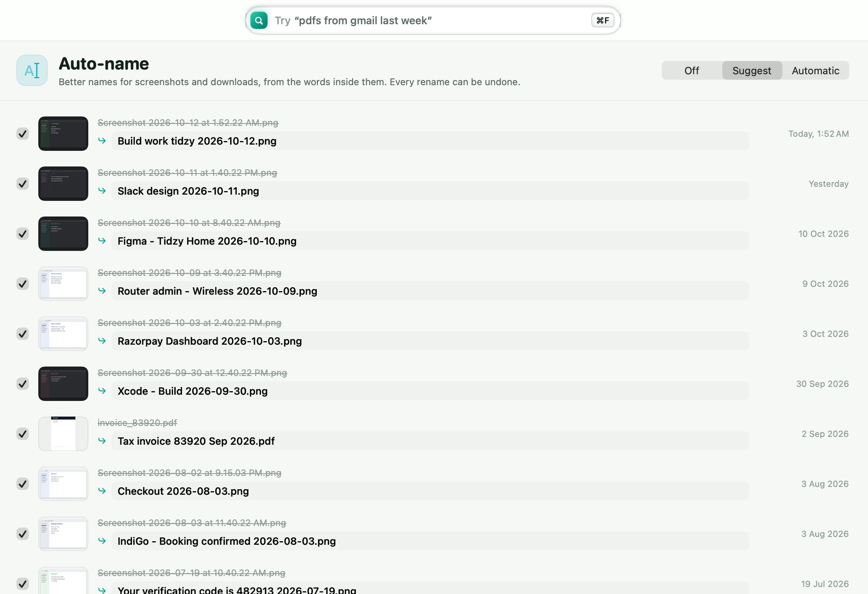The image size is (868, 594).
Task: Toggle checkbox for Razorpay Dashboard row
Action: pyautogui.click(x=23, y=334)
